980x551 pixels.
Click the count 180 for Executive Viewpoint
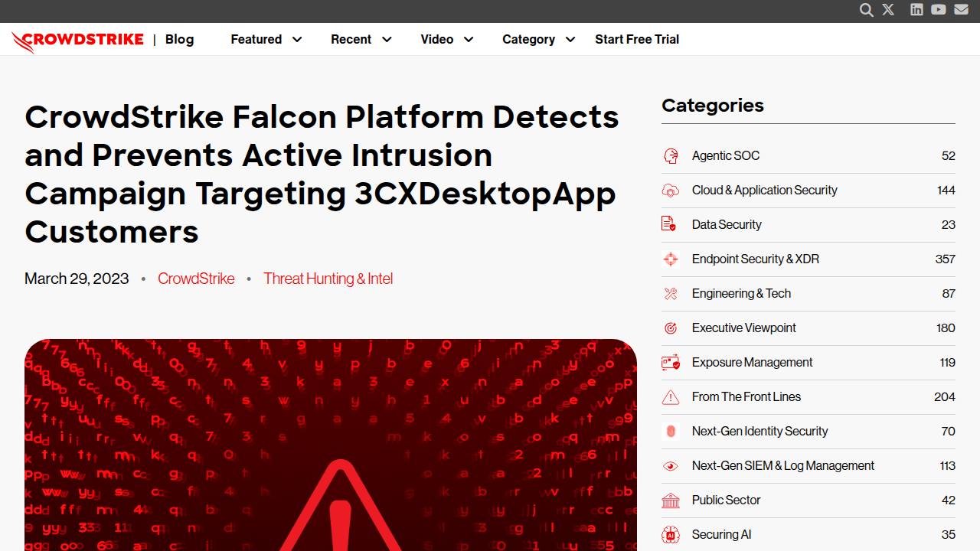[946, 328]
